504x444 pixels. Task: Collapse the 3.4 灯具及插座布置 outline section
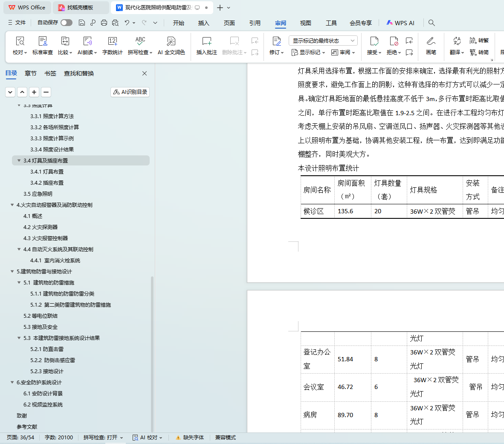[19, 161]
